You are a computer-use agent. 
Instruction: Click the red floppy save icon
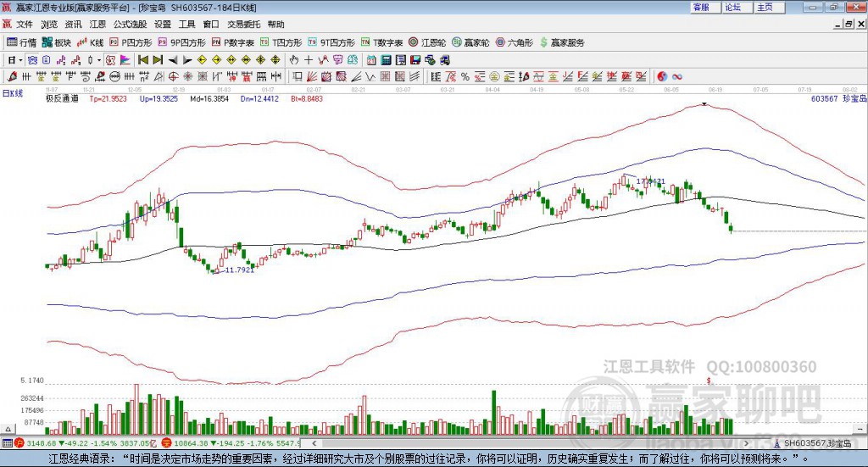(415, 60)
